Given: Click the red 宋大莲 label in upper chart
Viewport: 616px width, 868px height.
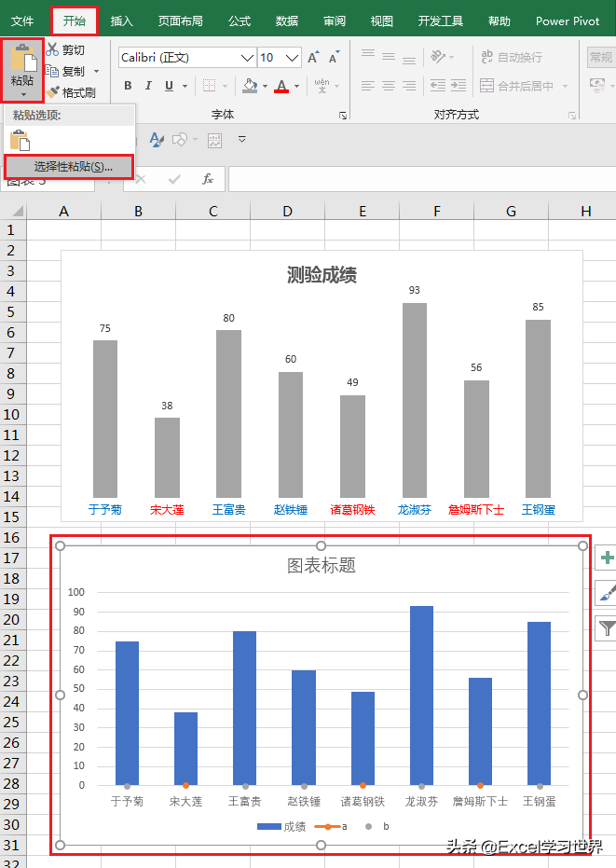Looking at the screenshot, I should point(167,509).
